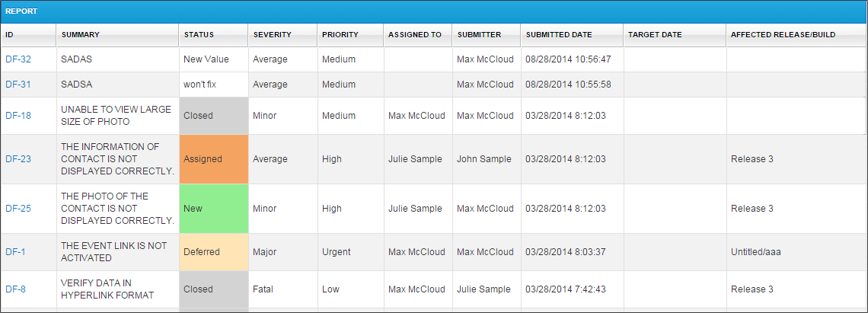
Task: Click the Status column header
Action: (x=199, y=35)
